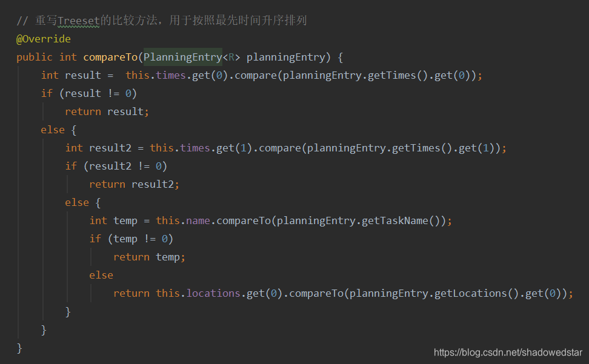Click 'getLocations()' method call

click(x=476, y=294)
